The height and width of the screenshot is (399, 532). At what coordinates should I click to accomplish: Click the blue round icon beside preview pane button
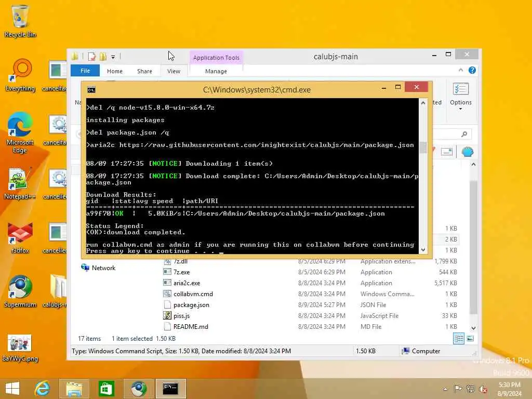[x=467, y=152]
